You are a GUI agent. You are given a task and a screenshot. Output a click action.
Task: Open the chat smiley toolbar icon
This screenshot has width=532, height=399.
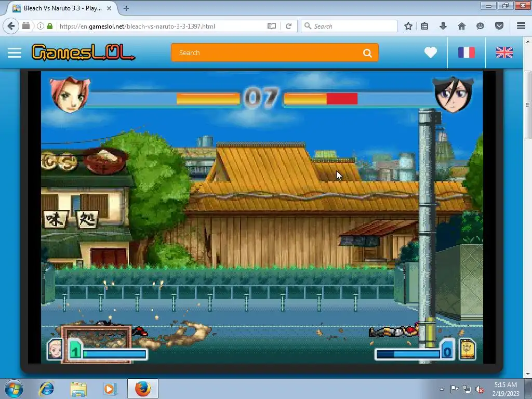tap(480, 26)
